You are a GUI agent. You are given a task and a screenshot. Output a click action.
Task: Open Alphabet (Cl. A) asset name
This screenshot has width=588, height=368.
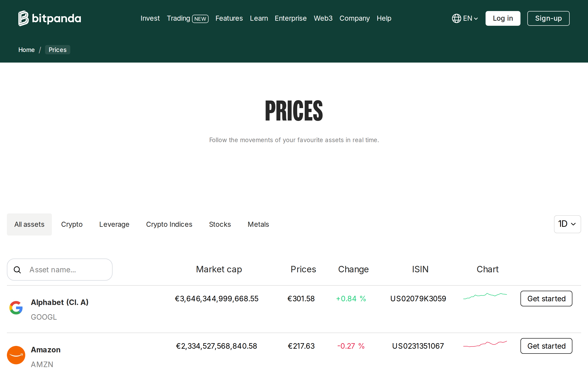click(x=59, y=302)
